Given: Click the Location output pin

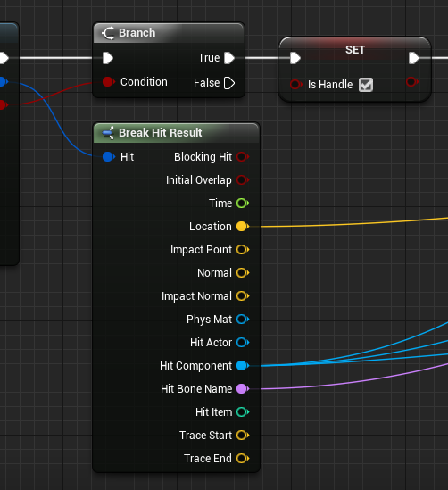Looking at the screenshot, I should pos(243,226).
